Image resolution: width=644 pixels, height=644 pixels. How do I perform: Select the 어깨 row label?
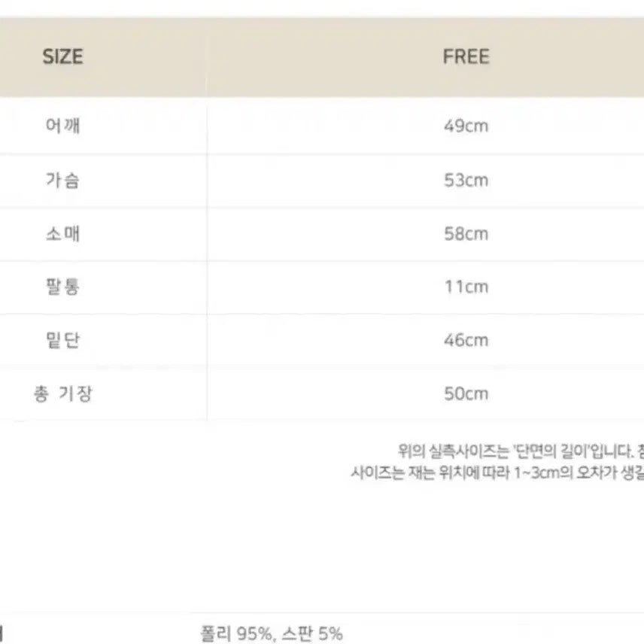click(62, 126)
